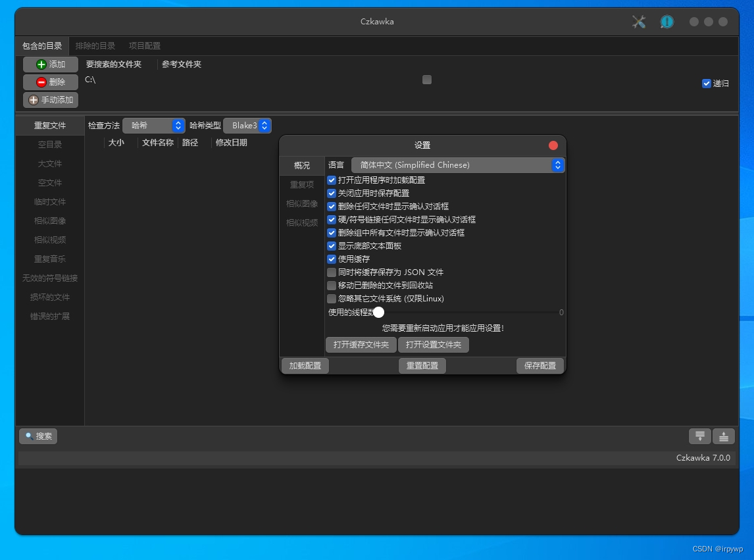Click 加载配置 button

[x=305, y=366]
